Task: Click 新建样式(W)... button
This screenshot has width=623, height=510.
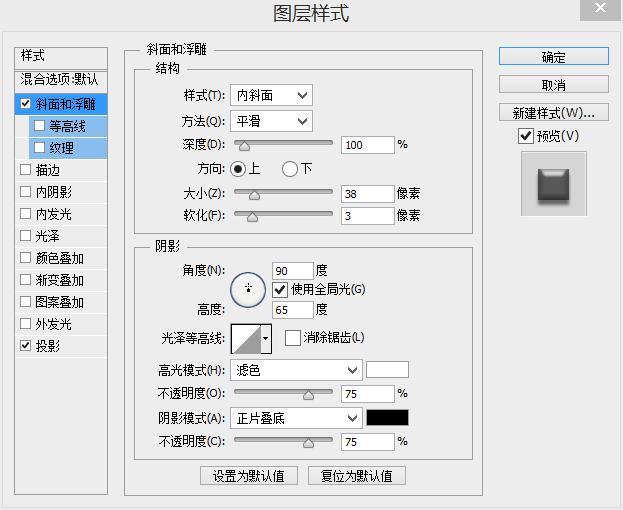Action: tap(554, 112)
